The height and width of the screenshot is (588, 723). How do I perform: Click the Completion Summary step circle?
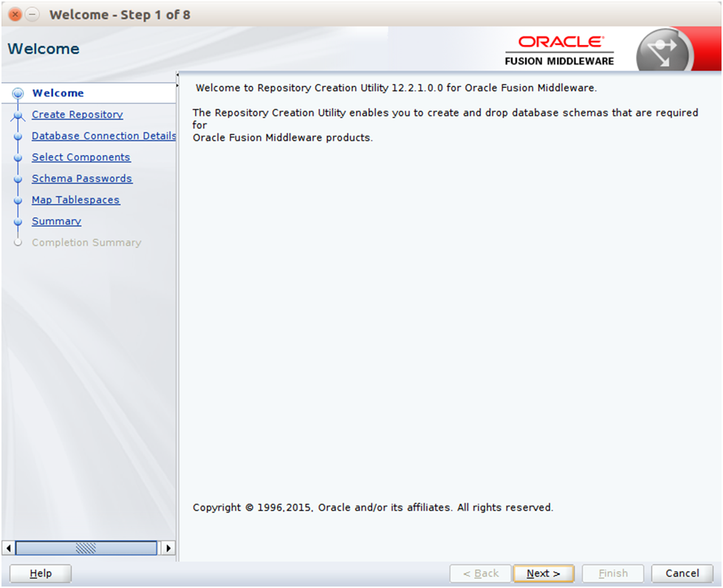[18, 242]
